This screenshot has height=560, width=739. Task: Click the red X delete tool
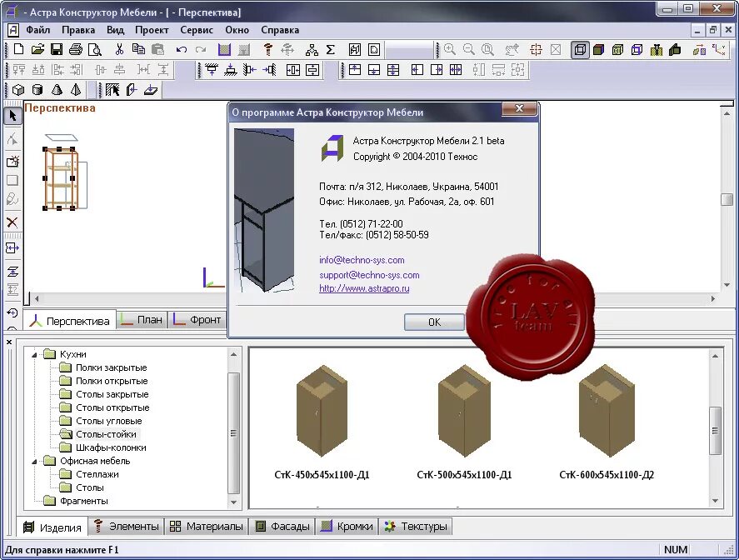coord(12,222)
